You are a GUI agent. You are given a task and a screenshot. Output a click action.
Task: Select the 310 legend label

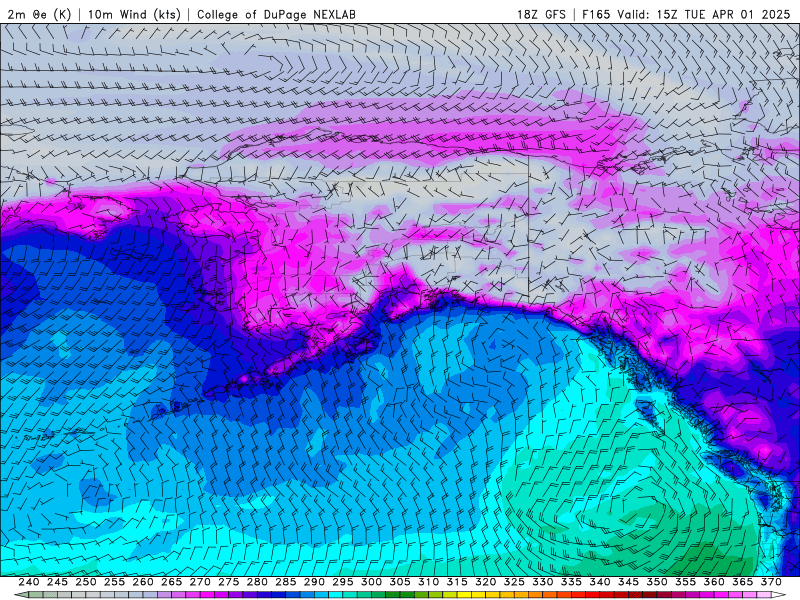(429, 582)
